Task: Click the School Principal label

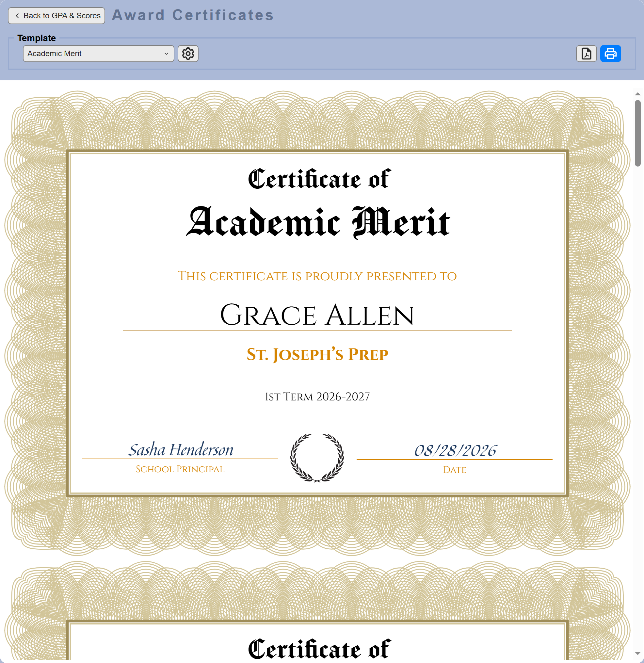Action: (180, 469)
